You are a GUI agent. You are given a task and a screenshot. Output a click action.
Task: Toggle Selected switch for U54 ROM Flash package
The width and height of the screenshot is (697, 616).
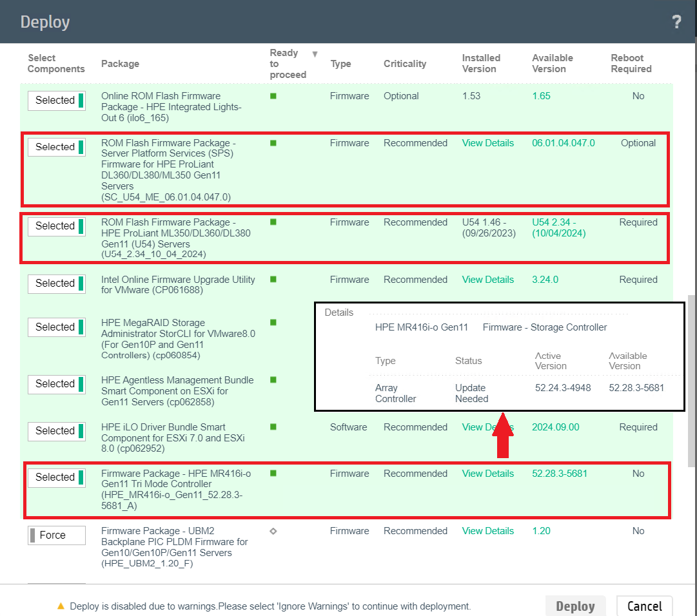pyautogui.click(x=57, y=226)
